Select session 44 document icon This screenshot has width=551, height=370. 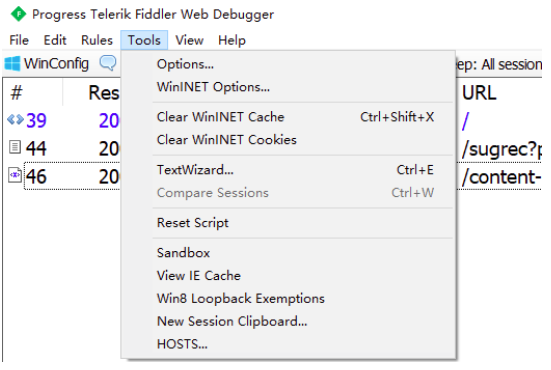pos(15,147)
